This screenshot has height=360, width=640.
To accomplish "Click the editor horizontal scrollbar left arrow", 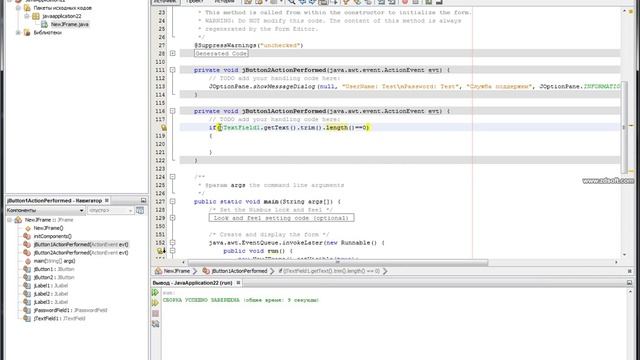I will tap(183, 262).
